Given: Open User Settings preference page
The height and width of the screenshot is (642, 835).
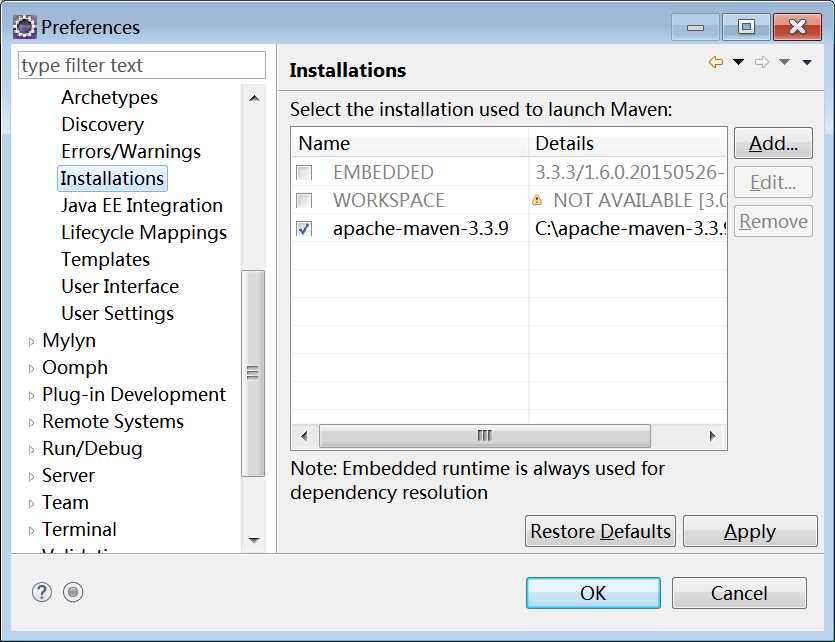Looking at the screenshot, I should (x=118, y=314).
